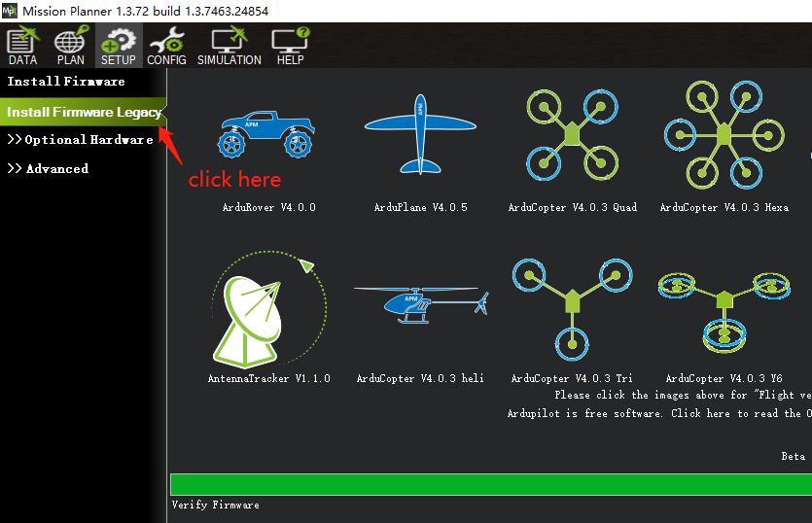
Task: Select the ArduRover truck firmware image
Action: tap(266, 133)
